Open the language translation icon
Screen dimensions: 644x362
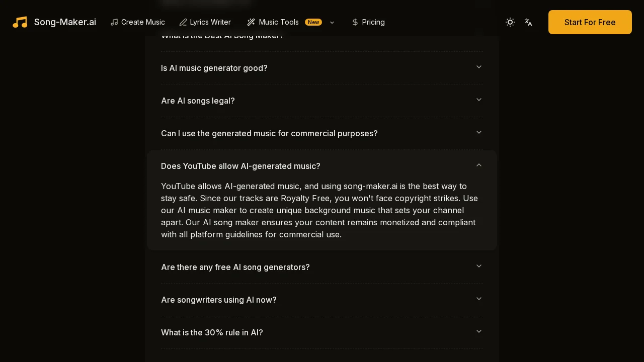pos(528,22)
